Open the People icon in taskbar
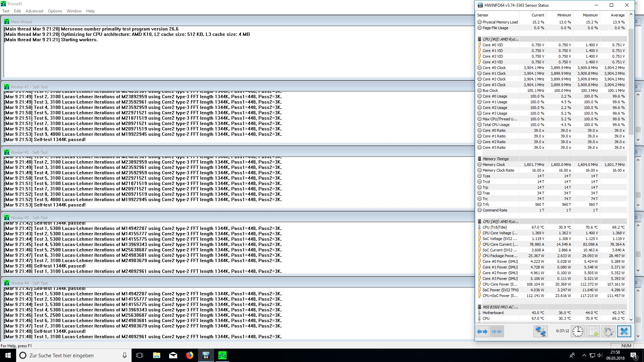 click(x=572, y=355)
